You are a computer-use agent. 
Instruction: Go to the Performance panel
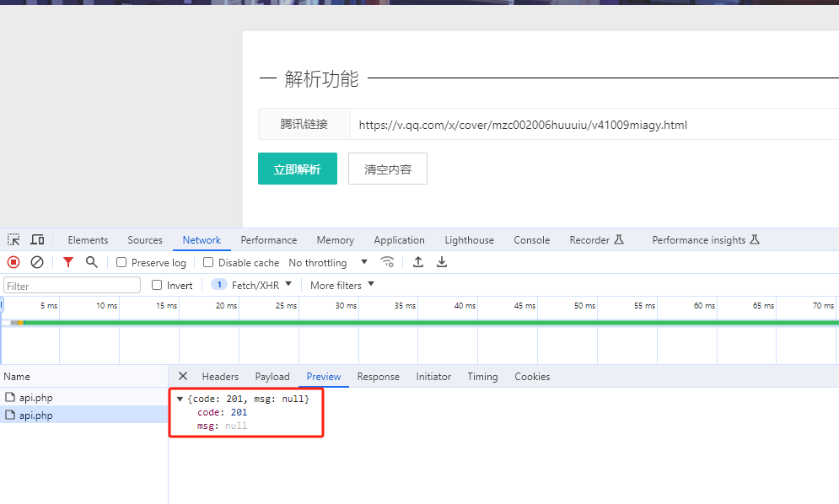[x=269, y=240]
